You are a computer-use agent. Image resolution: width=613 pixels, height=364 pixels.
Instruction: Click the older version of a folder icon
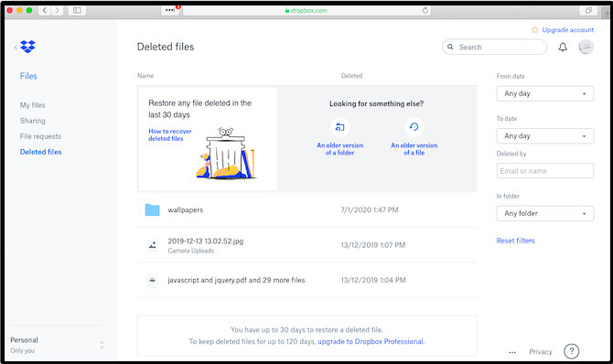coord(340,127)
